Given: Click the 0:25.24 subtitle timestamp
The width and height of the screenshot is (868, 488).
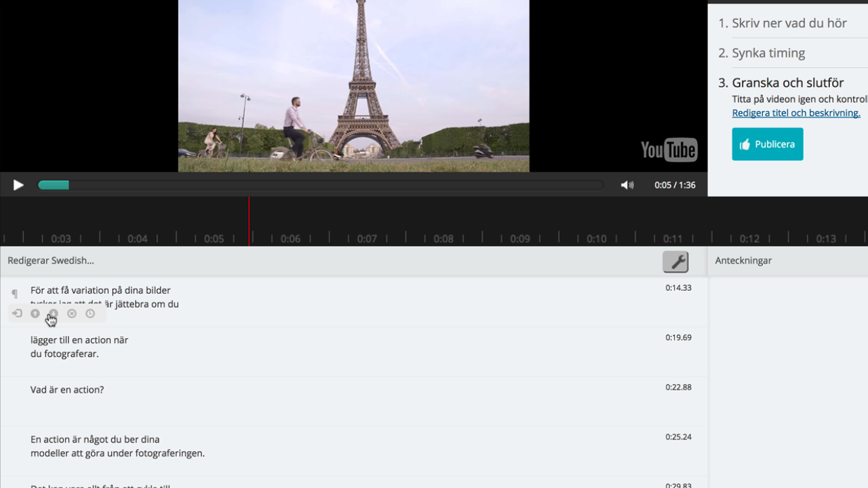Looking at the screenshot, I should (x=678, y=437).
